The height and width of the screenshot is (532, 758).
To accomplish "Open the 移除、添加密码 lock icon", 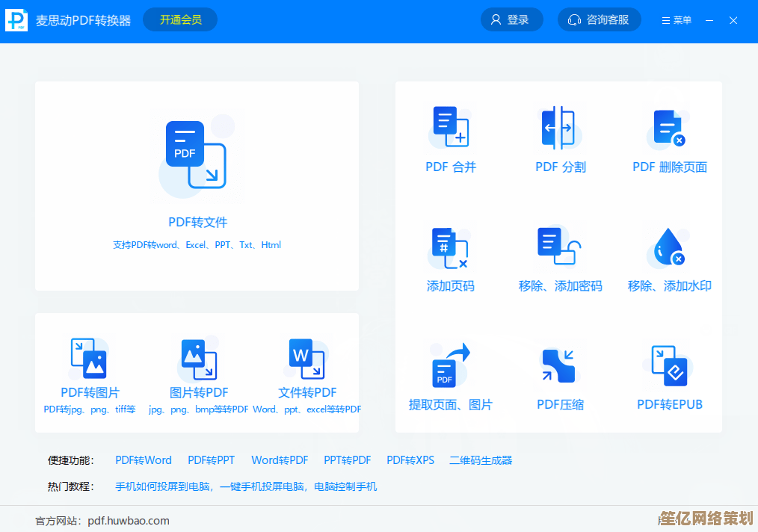I will (559, 247).
